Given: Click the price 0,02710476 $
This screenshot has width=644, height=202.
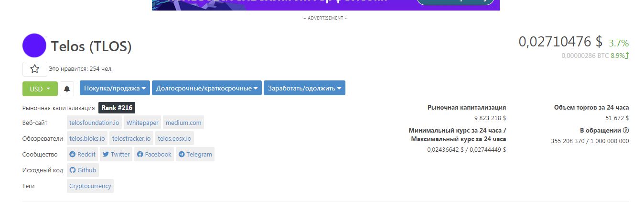Looking at the screenshot, I should (x=561, y=42).
